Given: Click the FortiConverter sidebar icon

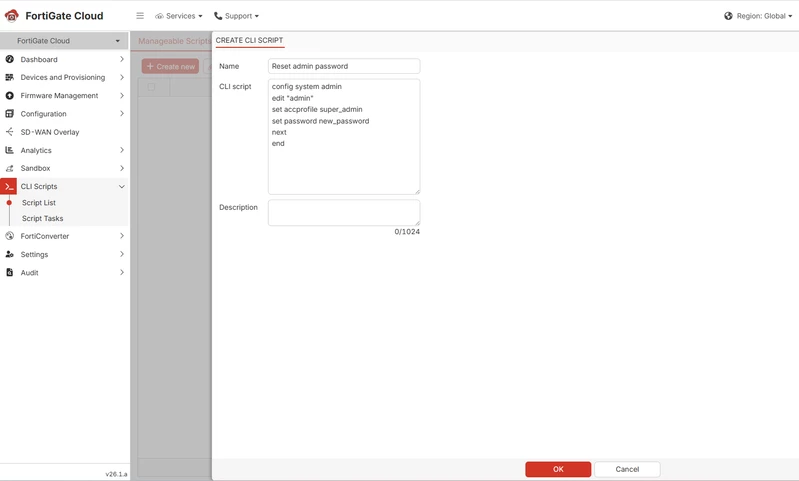Looking at the screenshot, I should tap(9, 236).
